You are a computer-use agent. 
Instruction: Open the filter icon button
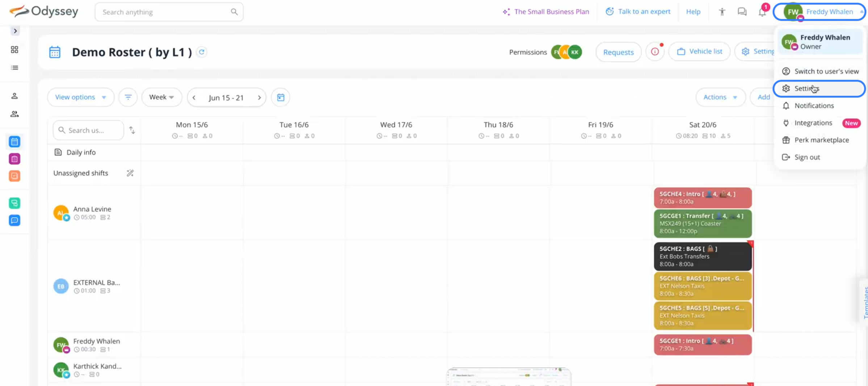(x=128, y=97)
